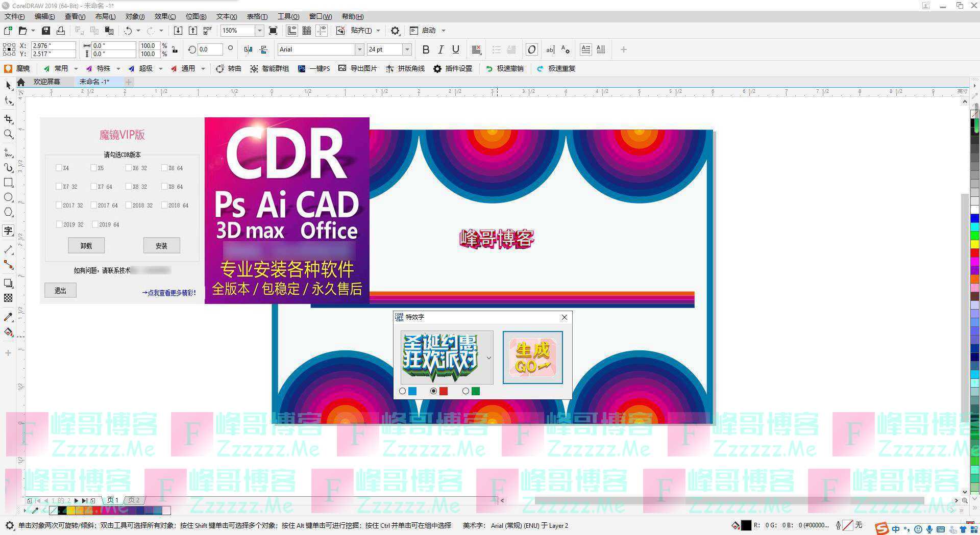Image resolution: width=980 pixels, height=535 pixels.
Task: Expand the Arial font name dropdown
Action: [359, 49]
